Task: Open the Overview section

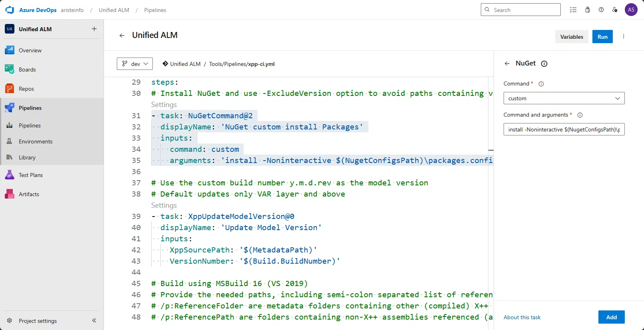Action: 30,50
